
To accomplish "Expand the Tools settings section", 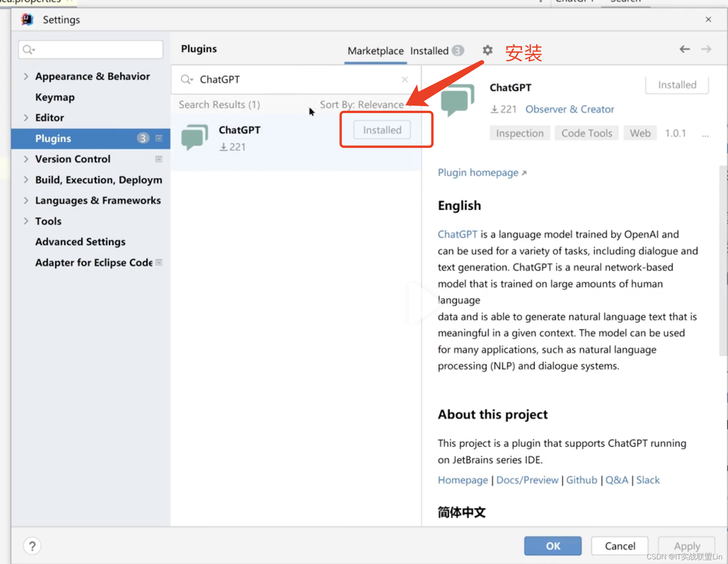I will click(x=26, y=221).
